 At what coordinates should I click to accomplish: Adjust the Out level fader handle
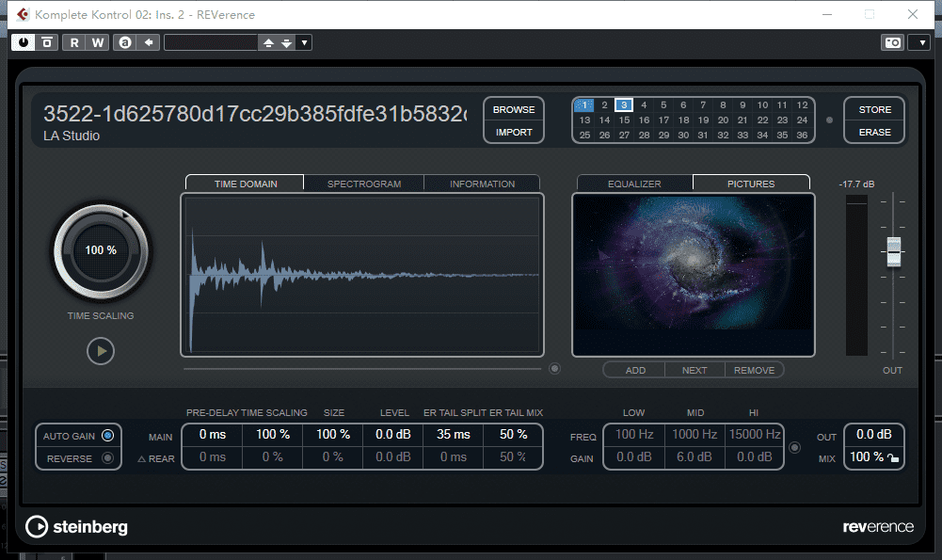893,250
